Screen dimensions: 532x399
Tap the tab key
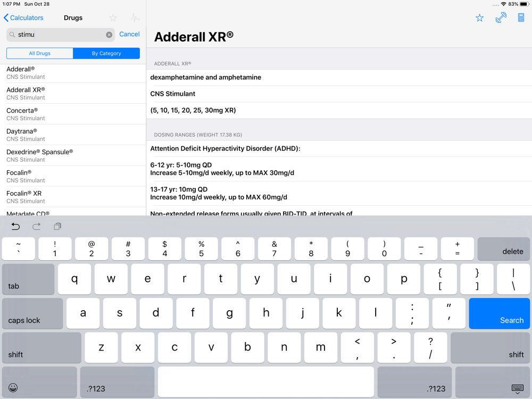point(28,279)
